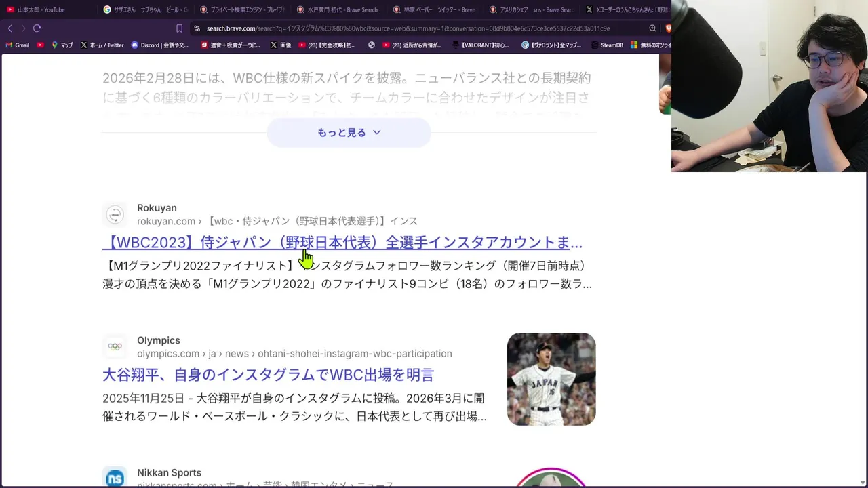The image size is (868, 488).
Task: Switch to the Xユーザーのうんこちゃん tab
Action: tap(627, 9)
